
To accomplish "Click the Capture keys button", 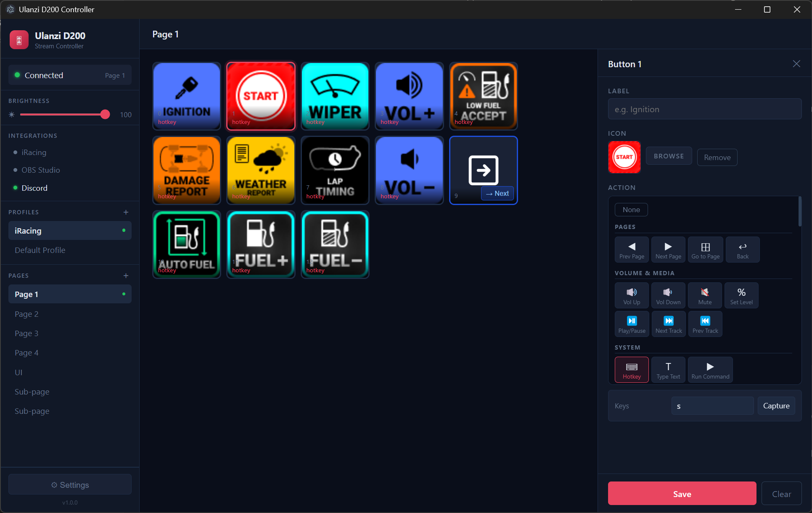I will coord(776,406).
